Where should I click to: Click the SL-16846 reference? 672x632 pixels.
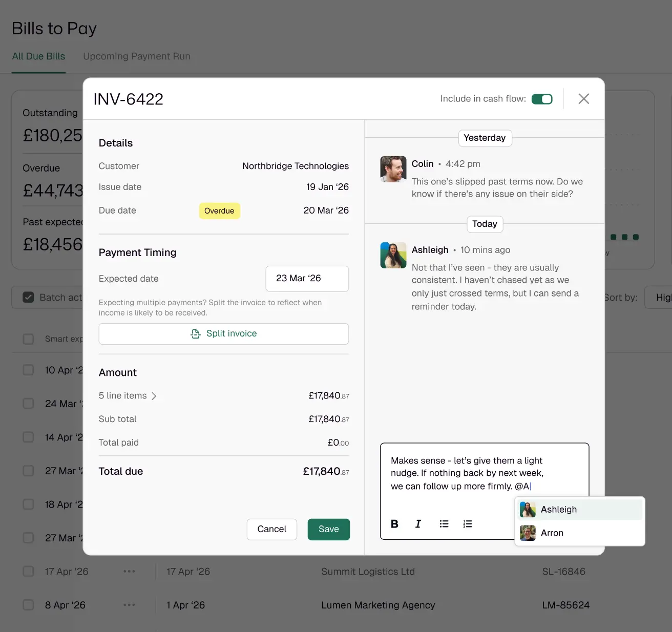tap(564, 572)
